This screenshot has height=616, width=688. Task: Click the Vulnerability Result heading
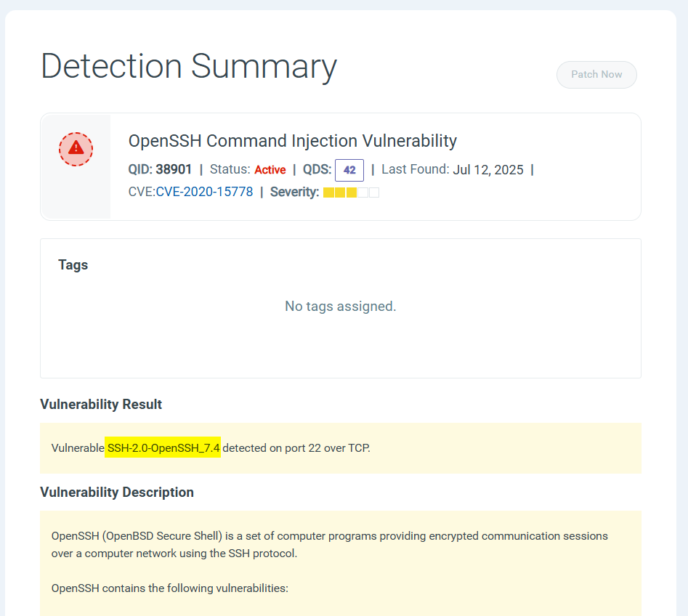point(101,405)
